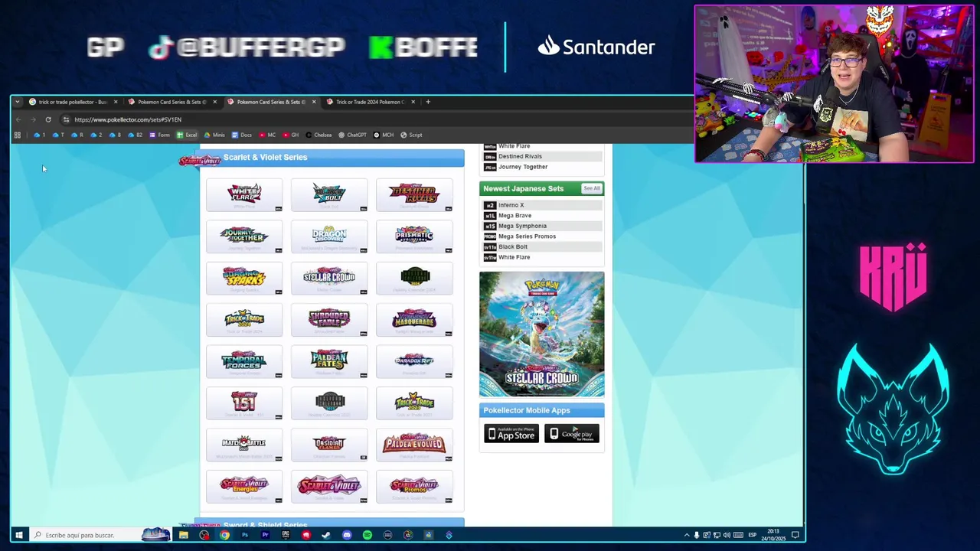Open the Excel bookmark
The image size is (980, 551).
[x=187, y=135]
